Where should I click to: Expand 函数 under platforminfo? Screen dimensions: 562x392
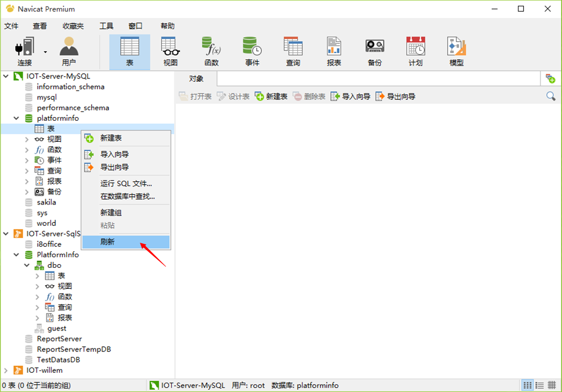pyautogui.click(x=27, y=150)
